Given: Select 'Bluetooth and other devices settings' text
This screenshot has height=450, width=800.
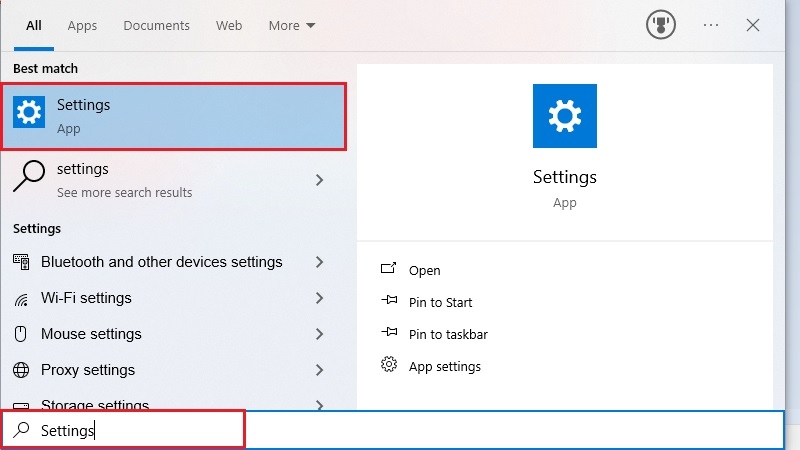Looking at the screenshot, I should (162, 262).
